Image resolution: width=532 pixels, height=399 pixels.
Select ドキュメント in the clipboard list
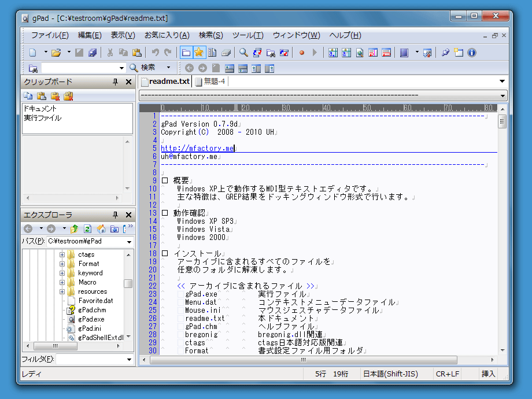coord(40,109)
